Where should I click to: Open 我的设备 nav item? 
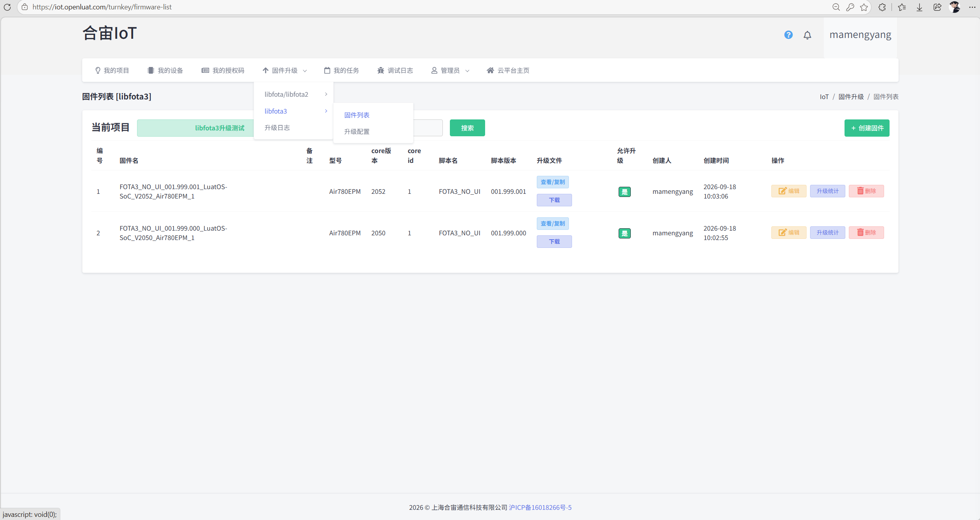click(165, 70)
